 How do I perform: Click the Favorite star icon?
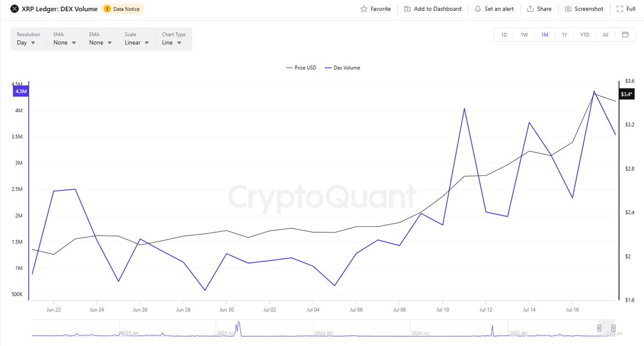[364, 9]
